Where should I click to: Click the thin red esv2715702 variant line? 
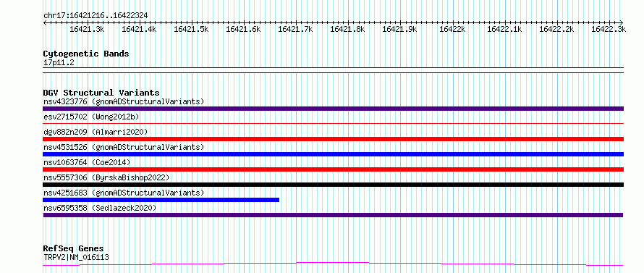[x=333, y=123]
